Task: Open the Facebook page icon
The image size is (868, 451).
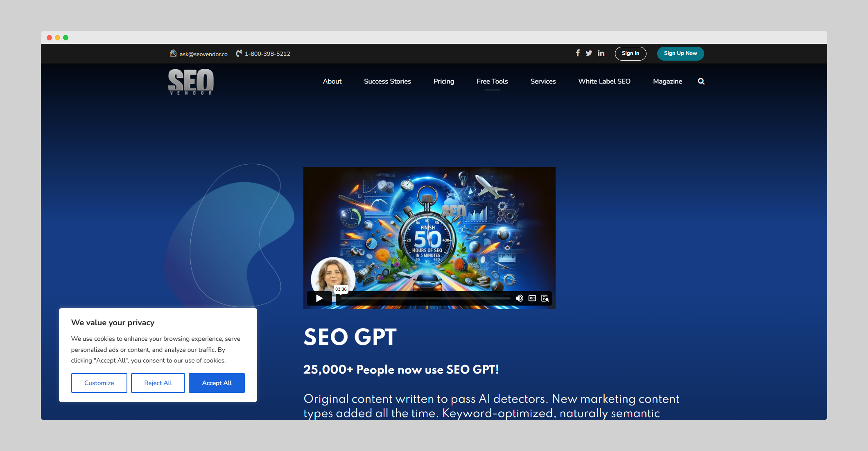Action: pos(577,53)
